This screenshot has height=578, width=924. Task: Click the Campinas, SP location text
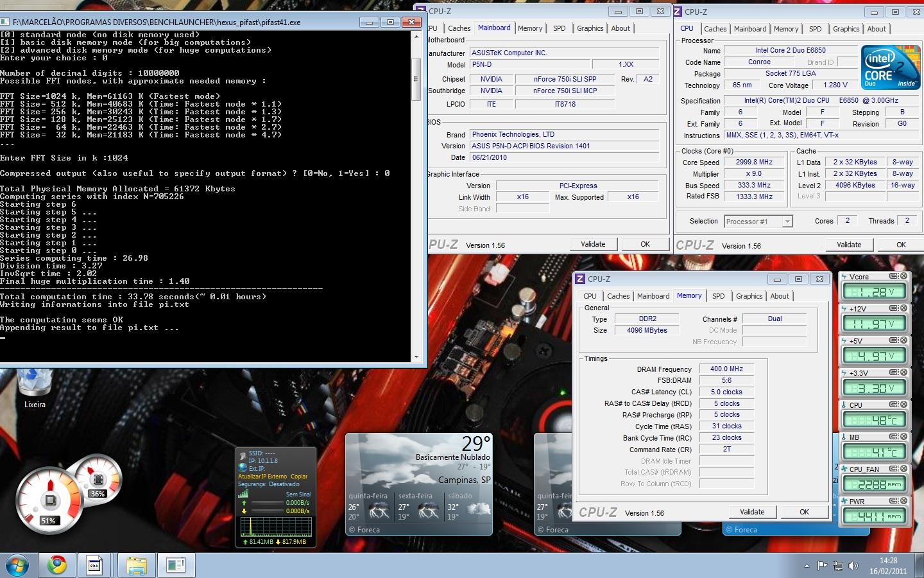point(464,480)
